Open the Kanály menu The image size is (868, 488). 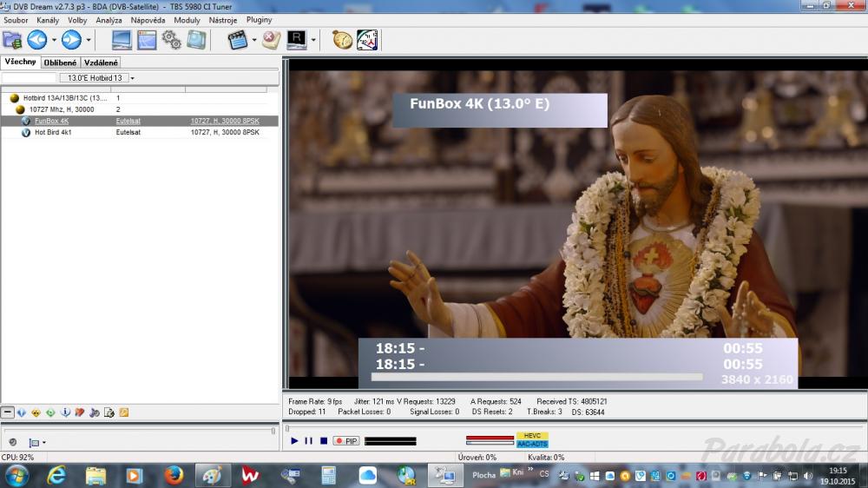(x=48, y=20)
